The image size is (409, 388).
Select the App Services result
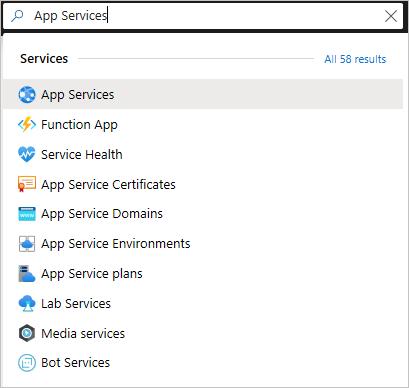203,94
